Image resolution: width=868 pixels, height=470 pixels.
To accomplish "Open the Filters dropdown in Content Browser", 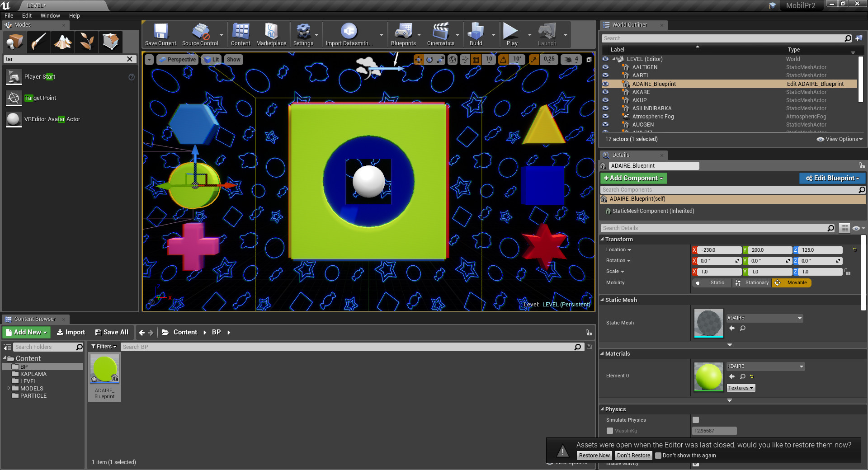I will pyautogui.click(x=104, y=347).
